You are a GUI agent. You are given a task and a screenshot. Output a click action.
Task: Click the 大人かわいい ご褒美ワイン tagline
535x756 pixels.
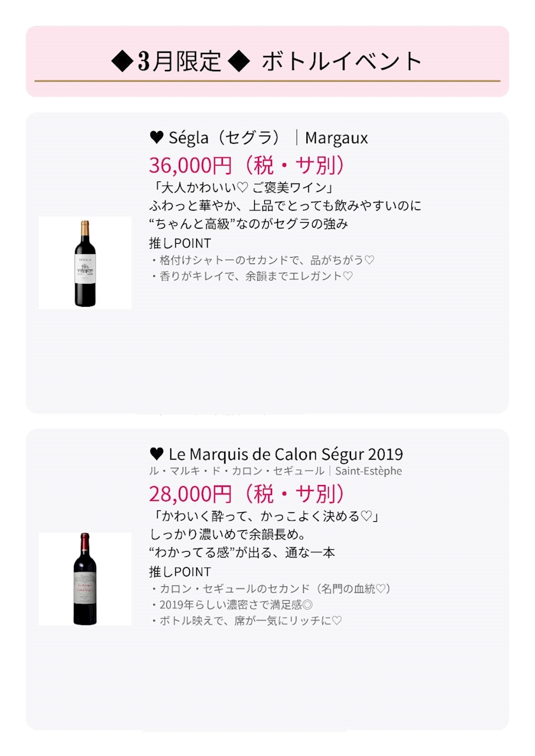coord(242,188)
